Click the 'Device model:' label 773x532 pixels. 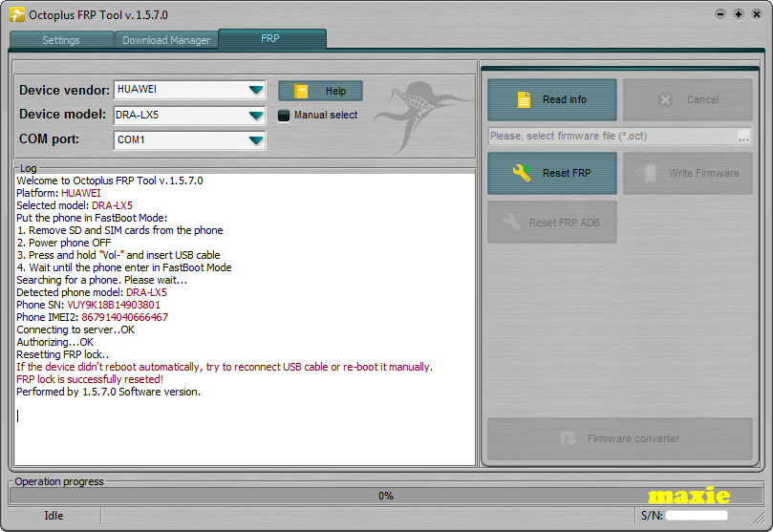tap(63, 115)
